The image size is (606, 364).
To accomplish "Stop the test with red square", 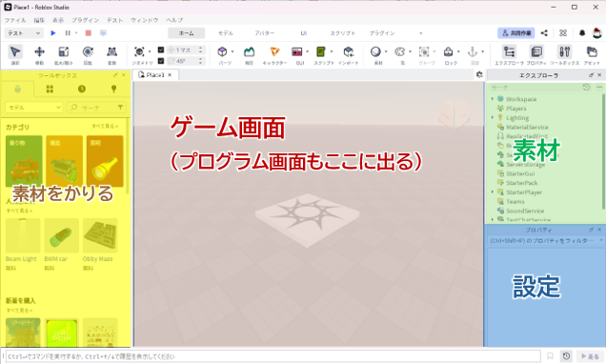I will [88, 33].
